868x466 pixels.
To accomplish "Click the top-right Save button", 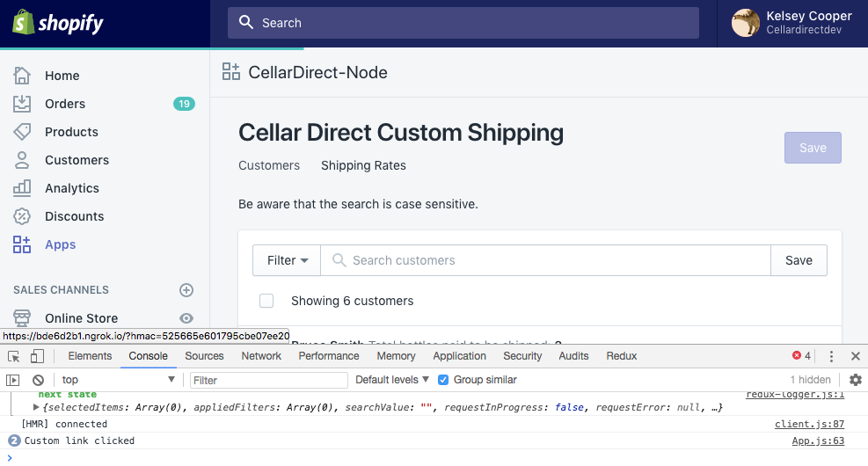I will click(813, 148).
